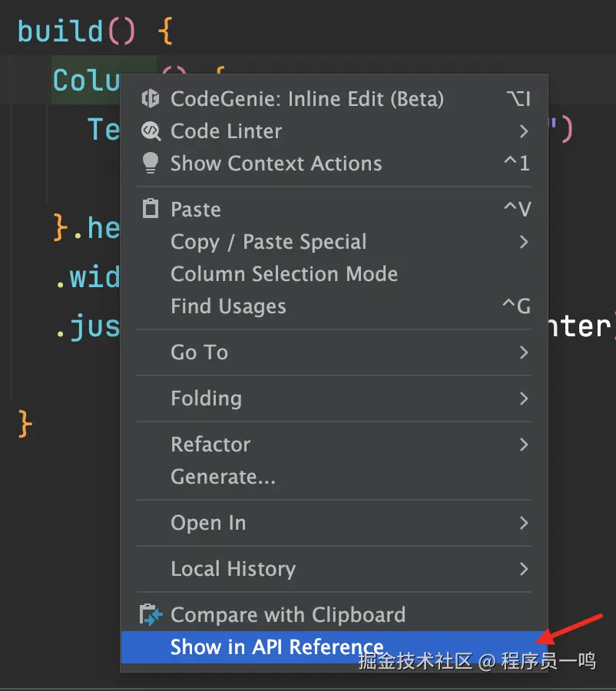Click the CodeGenie Inline Edit icon
Screen dimensions: 616x691
click(x=151, y=99)
